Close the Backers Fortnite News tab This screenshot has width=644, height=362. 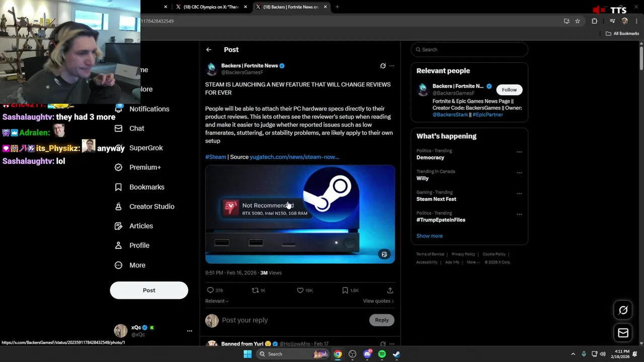[325, 7]
